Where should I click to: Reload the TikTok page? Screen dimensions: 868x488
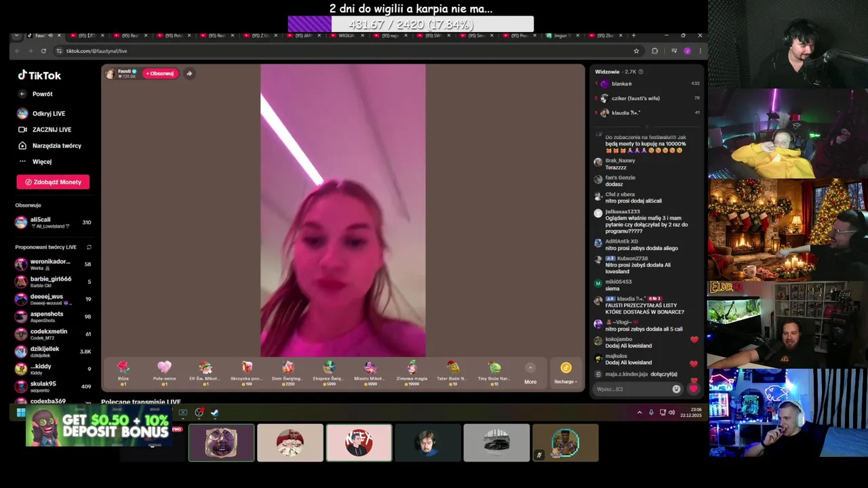coord(43,51)
